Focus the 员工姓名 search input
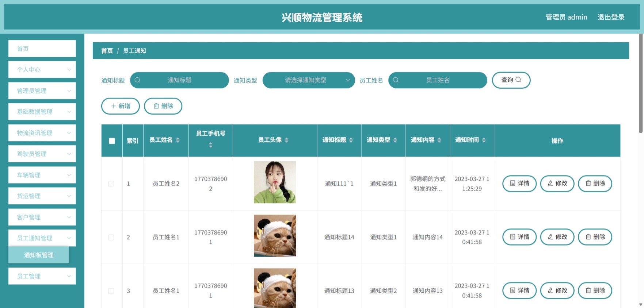 pyautogui.click(x=438, y=80)
